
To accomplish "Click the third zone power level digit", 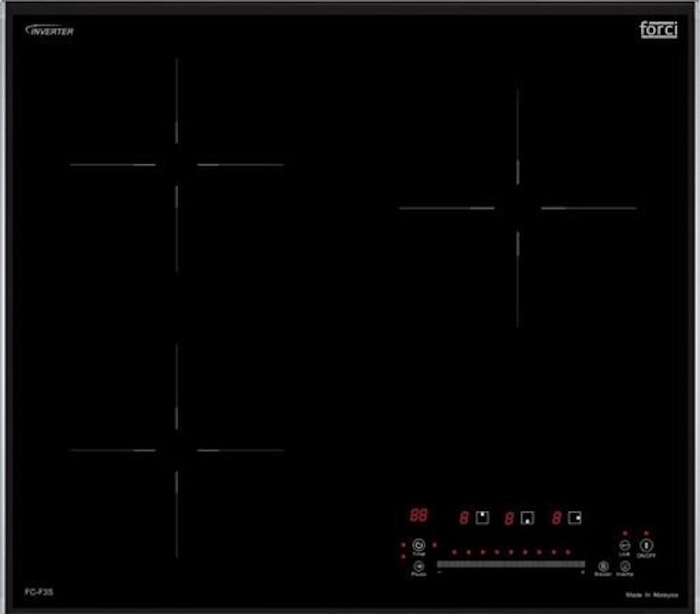I will [555, 518].
